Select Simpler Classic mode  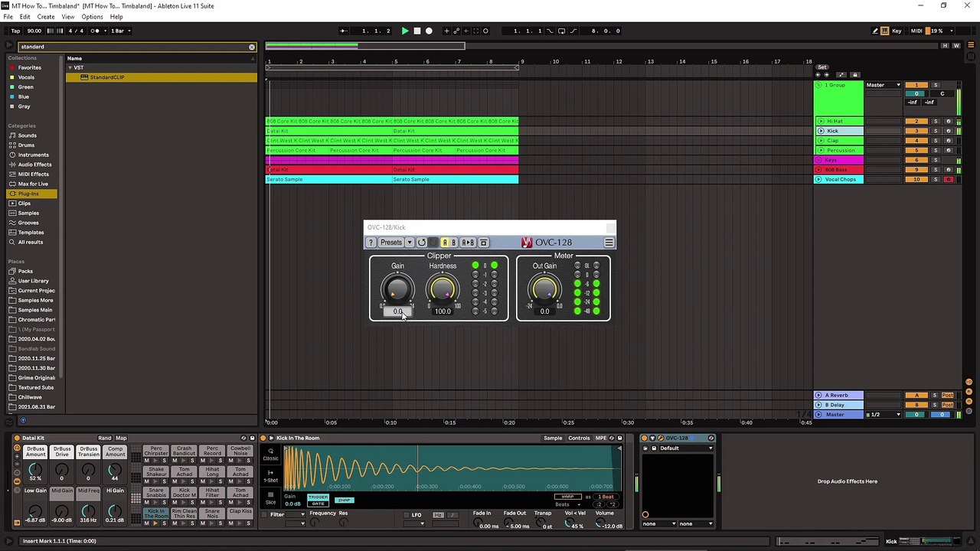pos(270,455)
